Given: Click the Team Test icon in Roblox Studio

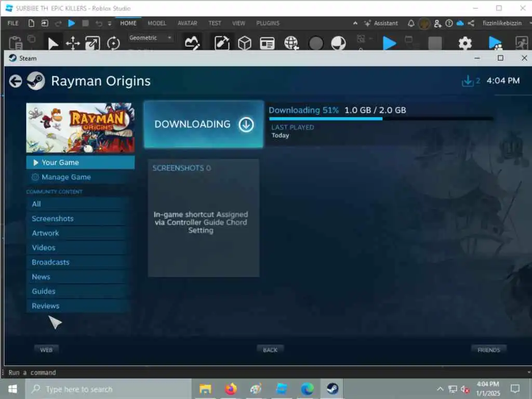Looking at the screenshot, I should point(495,43).
